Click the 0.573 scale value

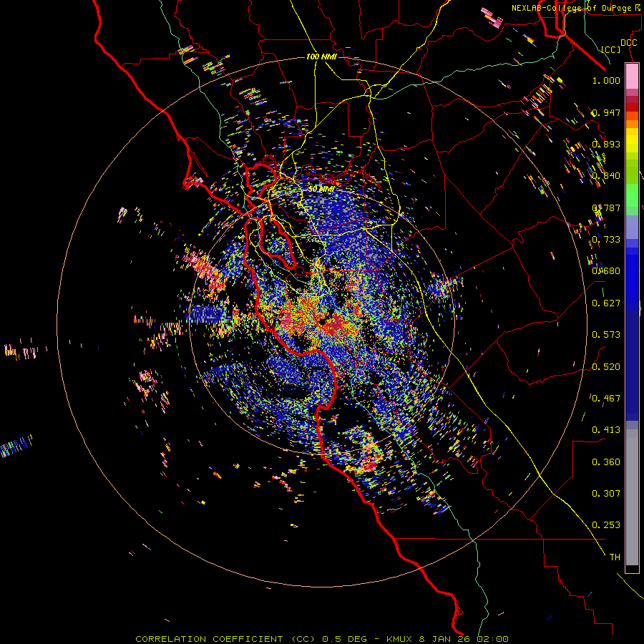606,335
